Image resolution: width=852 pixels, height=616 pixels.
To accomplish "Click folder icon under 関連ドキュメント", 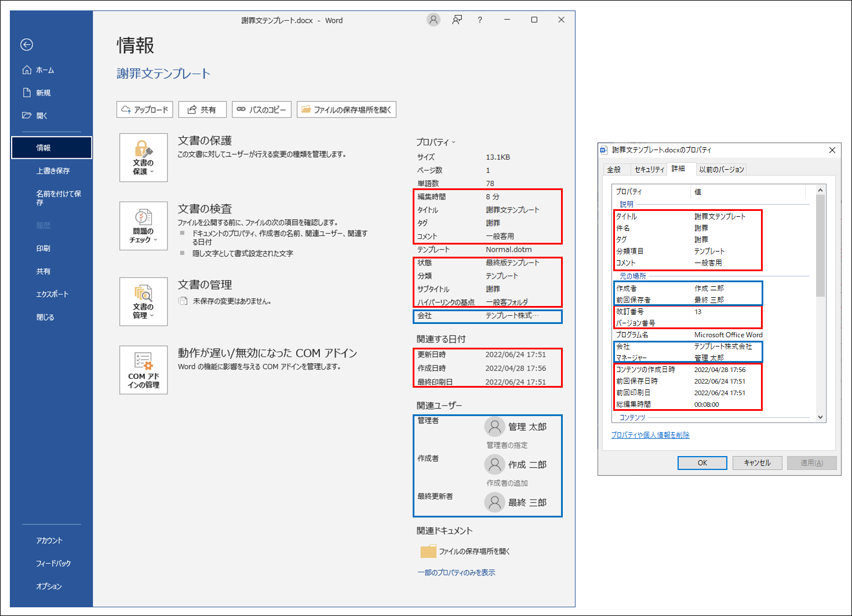I will coord(428,551).
